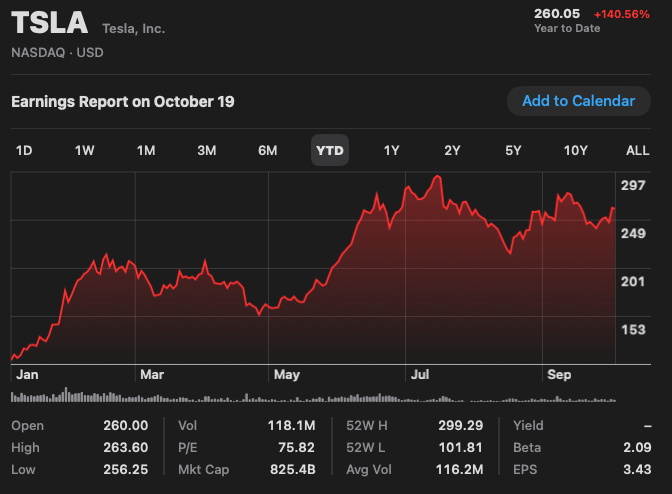This screenshot has width=672, height=494.
Task: Click the Open value 260.00
Action: [126, 425]
